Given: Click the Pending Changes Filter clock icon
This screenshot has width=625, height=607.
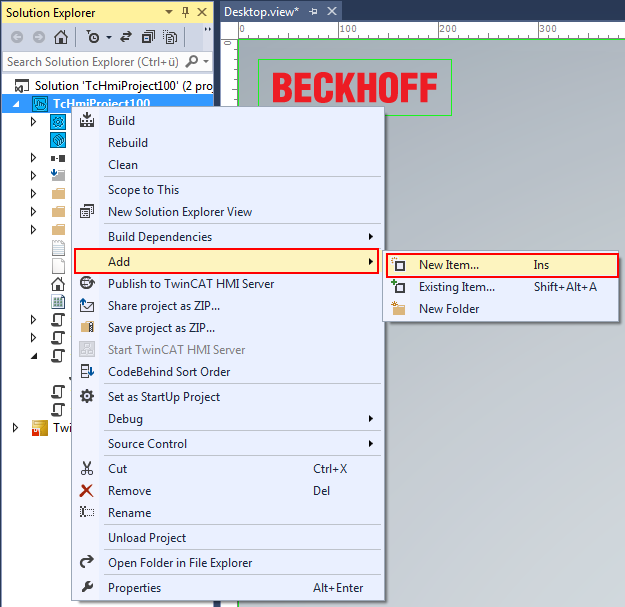Looking at the screenshot, I should coord(93,37).
